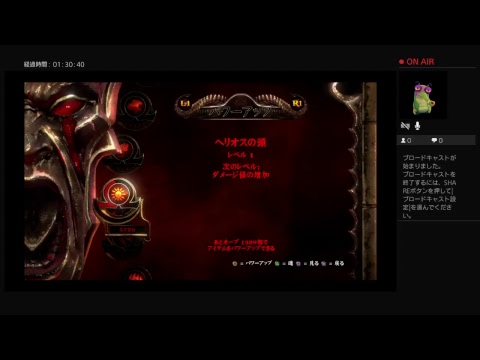The width and height of the screenshot is (480, 360).
Task: Select the R1 next-tab button
Action: click(x=297, y=104)
